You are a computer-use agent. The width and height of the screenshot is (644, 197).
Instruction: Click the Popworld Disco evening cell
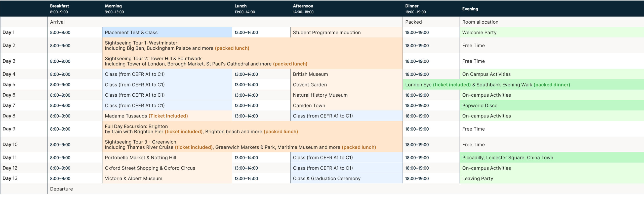tap(479, 106)
